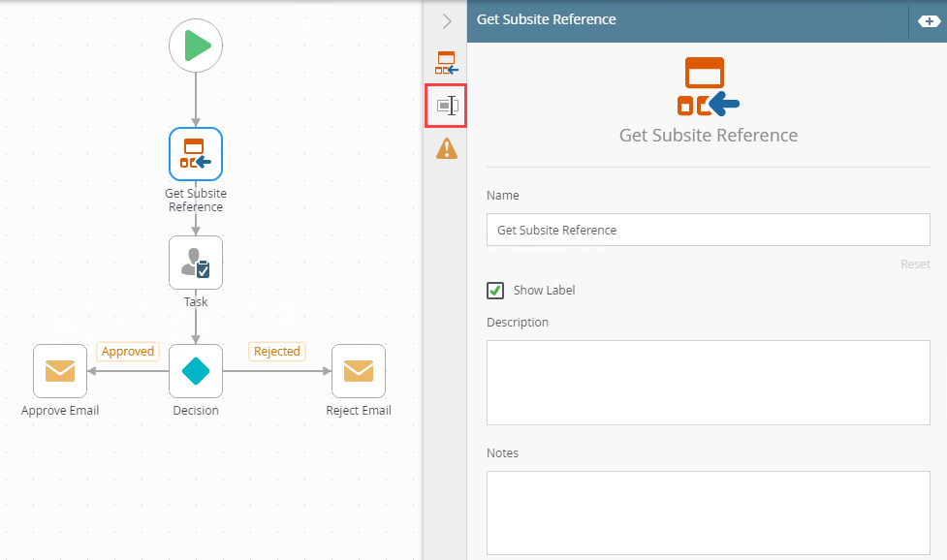Click the Reset link under Name
947x560 pixels.
tap(915, 264)
